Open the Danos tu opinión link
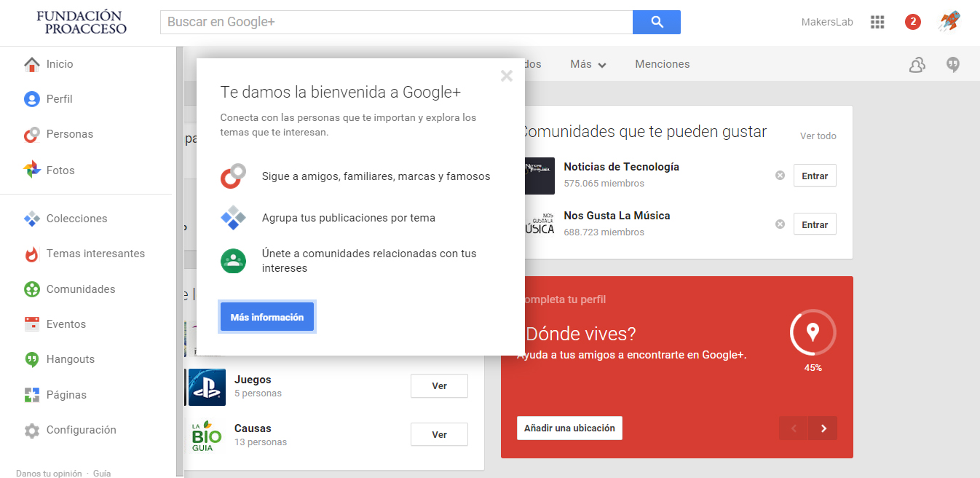 [x=49, y=474]
